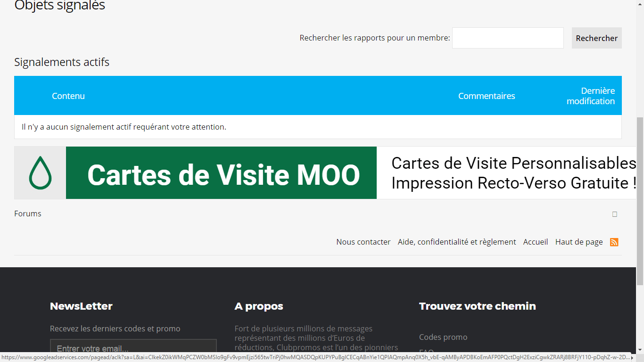The height and width of the screenshot is (362, 644).
Task: Click the Commentaires column header
Action: (x=486, y=96)
